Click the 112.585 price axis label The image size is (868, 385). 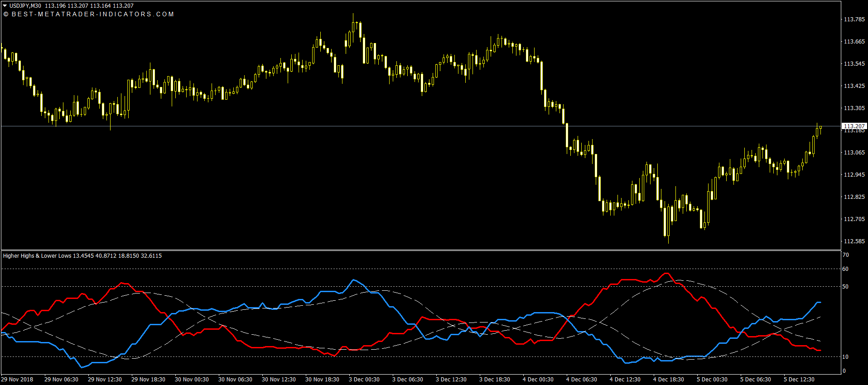[854, 241]
